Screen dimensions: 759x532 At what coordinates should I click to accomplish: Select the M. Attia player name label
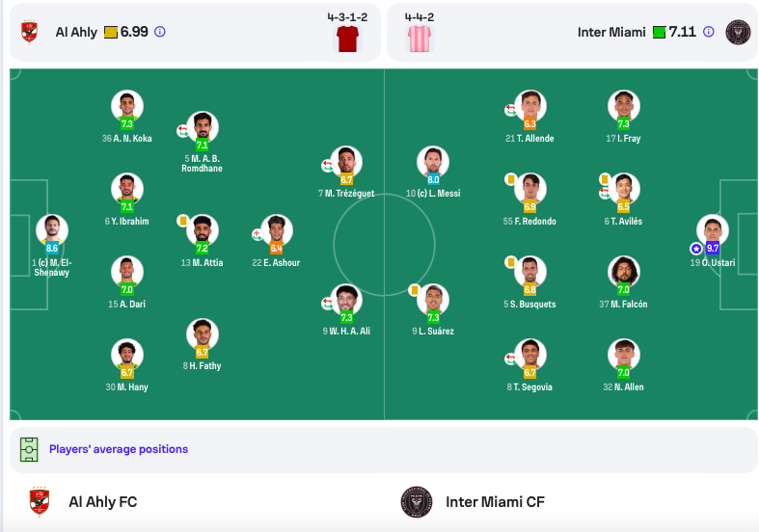[202, 262]
